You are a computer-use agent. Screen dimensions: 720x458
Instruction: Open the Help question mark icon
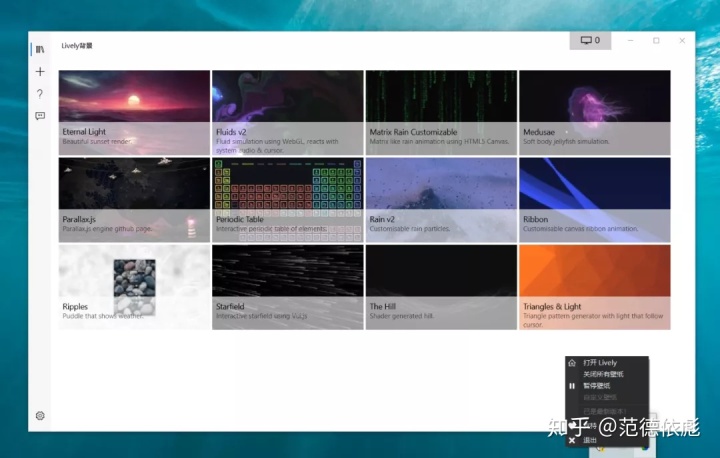tap(40, 94)
